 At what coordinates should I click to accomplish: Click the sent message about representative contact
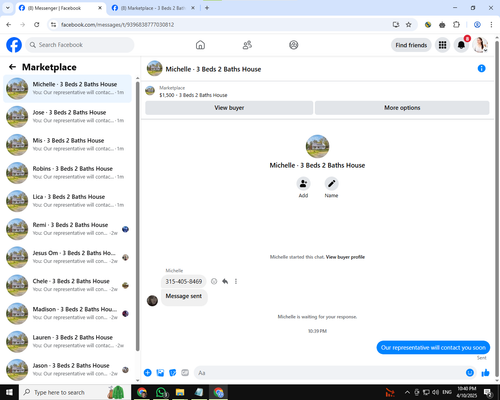[433, 347]
